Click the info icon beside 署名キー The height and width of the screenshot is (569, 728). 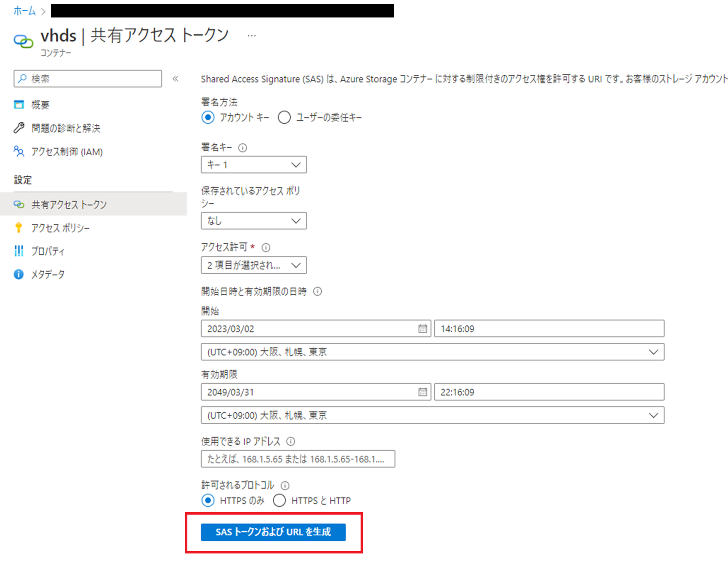(243, 148)
